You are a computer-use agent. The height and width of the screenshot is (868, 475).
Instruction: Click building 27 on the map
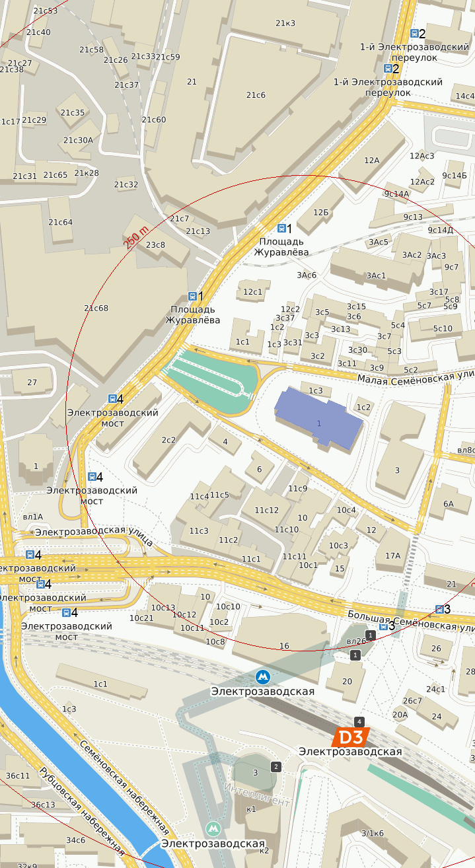coord(32,382)
